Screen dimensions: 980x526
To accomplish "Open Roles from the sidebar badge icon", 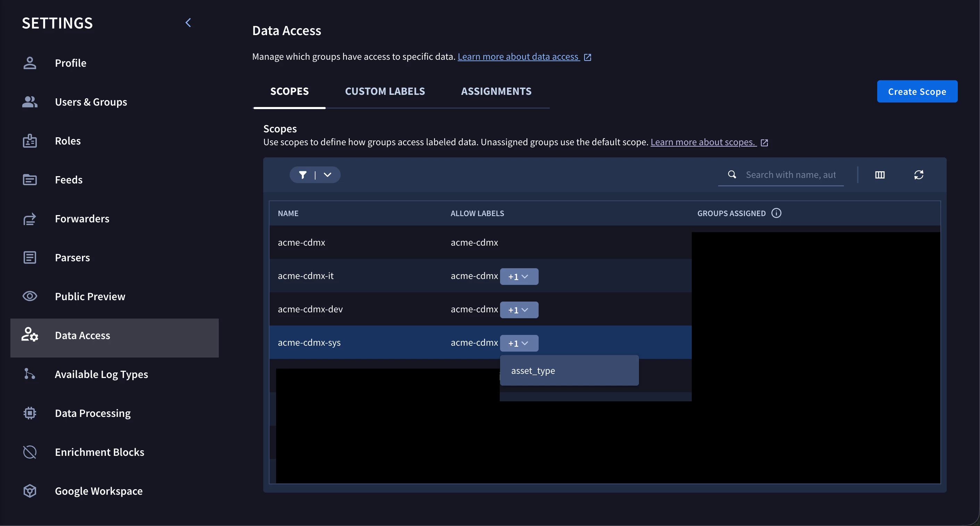I will pyautogui.click(x=30, y=141).
